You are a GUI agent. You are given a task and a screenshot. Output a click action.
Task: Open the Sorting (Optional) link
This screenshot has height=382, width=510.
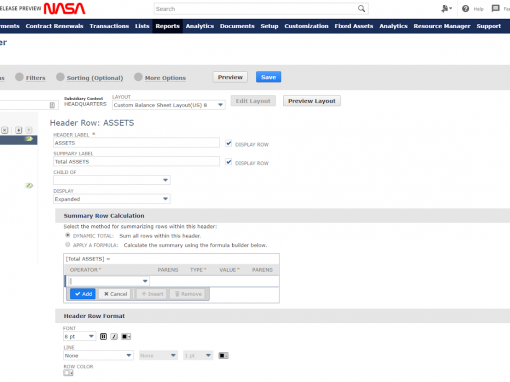coord(95,78)
